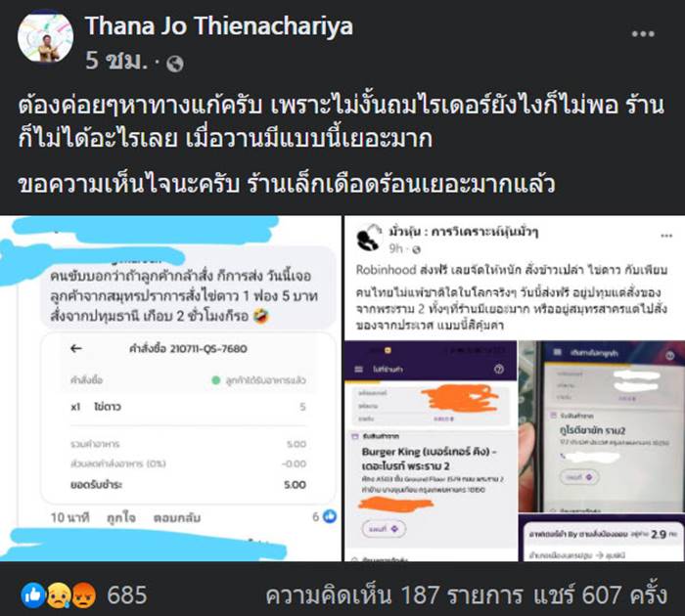Open the shared post's three-dot menu
Image resolution: width=685 pixels, height=616 pixels.
[665, 237]
